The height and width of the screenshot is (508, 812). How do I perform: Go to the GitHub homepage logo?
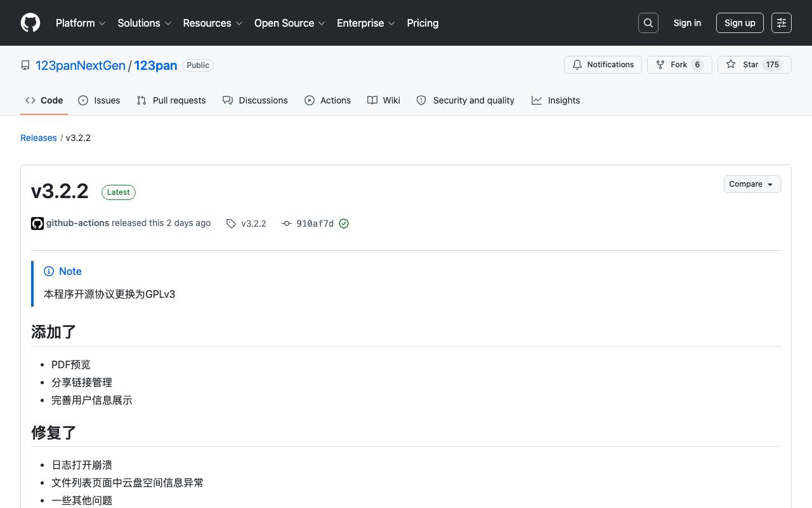(x=30, y=23)
